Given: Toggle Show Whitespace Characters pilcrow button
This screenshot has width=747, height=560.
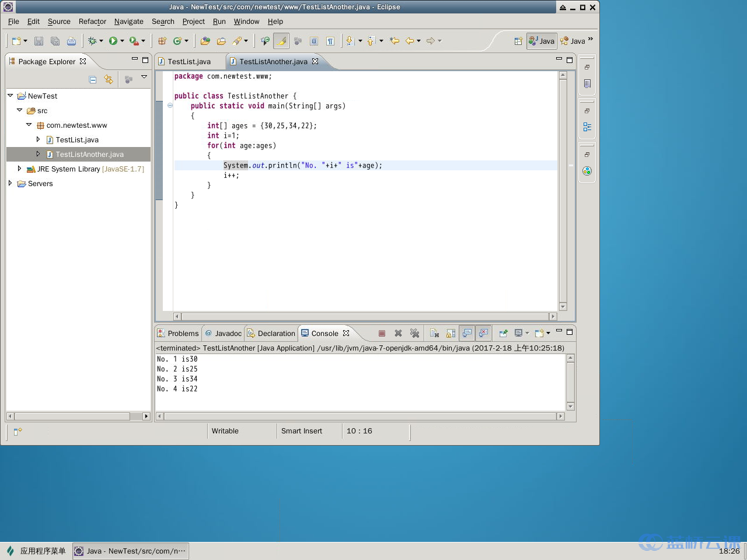Looking at the screenshot, I should click(x=330, y=41).
